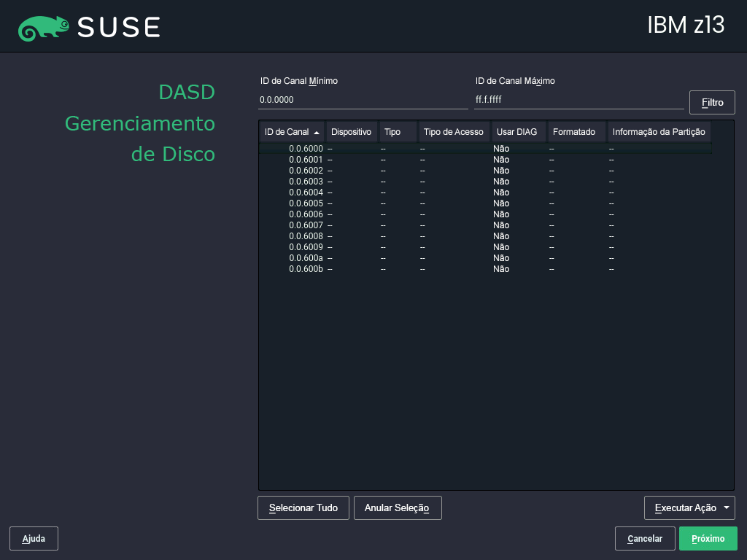Select row 0.0.600b
747x560 pixels.
click(x=485, y=269)
